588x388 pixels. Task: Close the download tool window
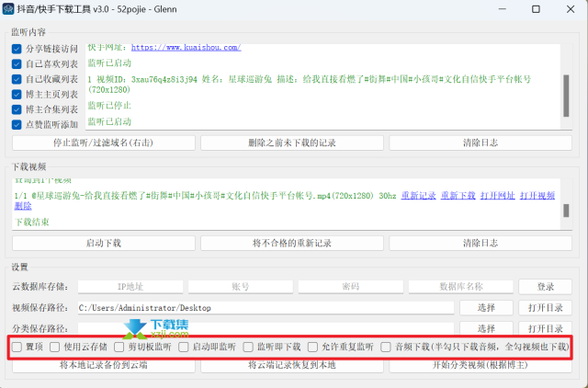tap(571, 9)
